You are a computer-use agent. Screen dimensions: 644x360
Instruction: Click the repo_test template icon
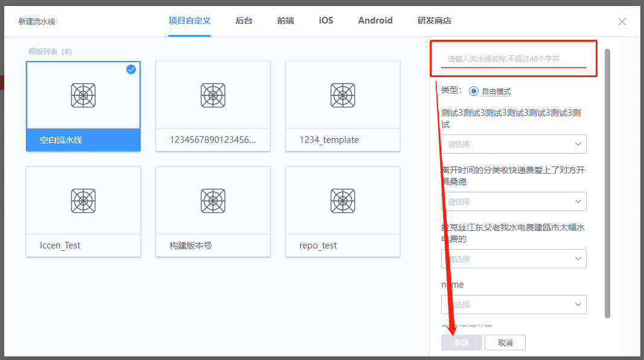343,201
